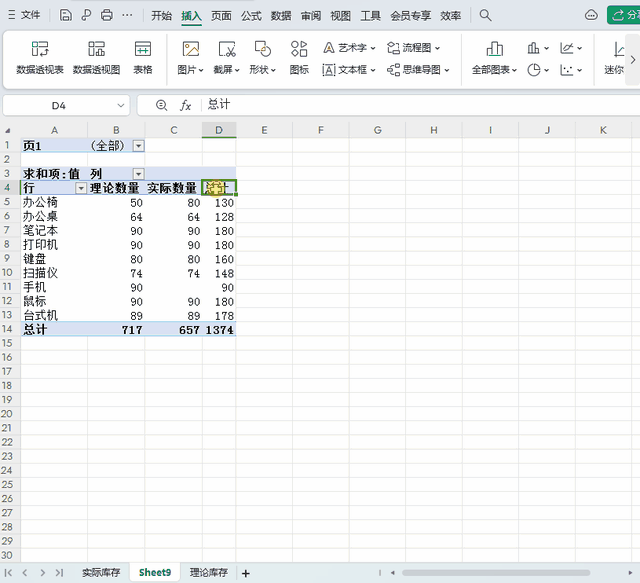Select the 办公椅 row label cell
Image resolution: width=640 pixels, height=583 pixels.
point(54,202)
